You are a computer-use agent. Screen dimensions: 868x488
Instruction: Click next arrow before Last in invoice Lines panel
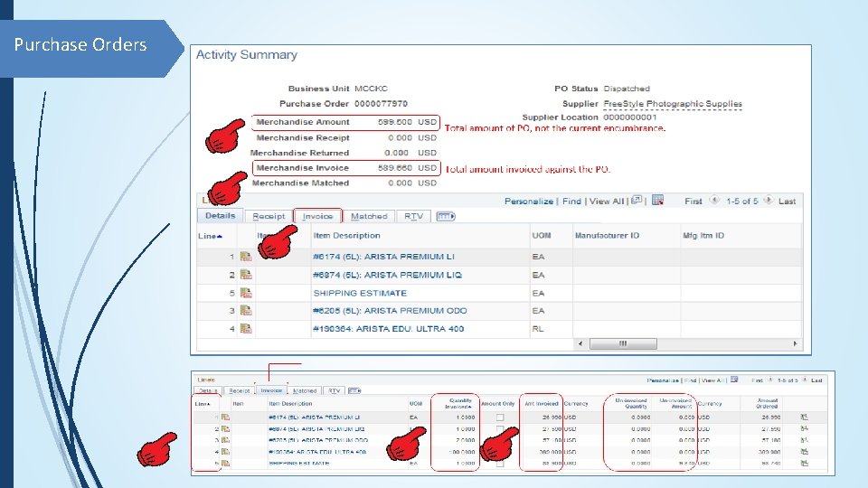tap(805, 380)
